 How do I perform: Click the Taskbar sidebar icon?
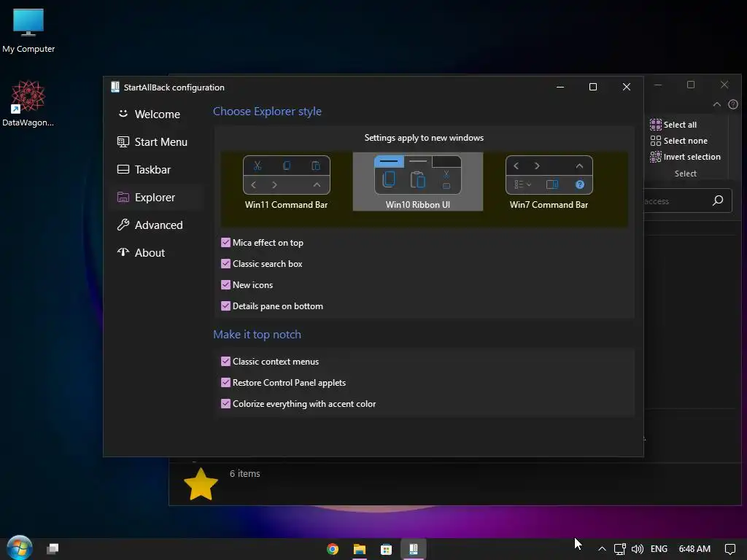(x=123, y=169)
